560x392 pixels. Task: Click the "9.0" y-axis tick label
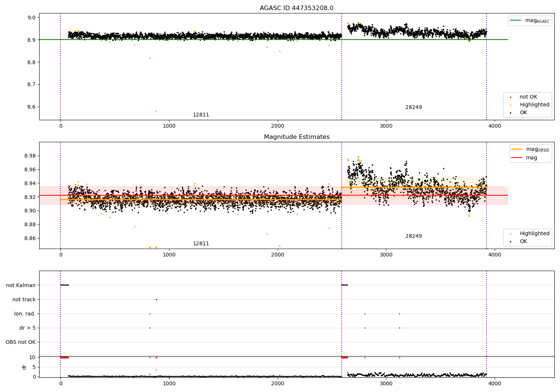31,18
